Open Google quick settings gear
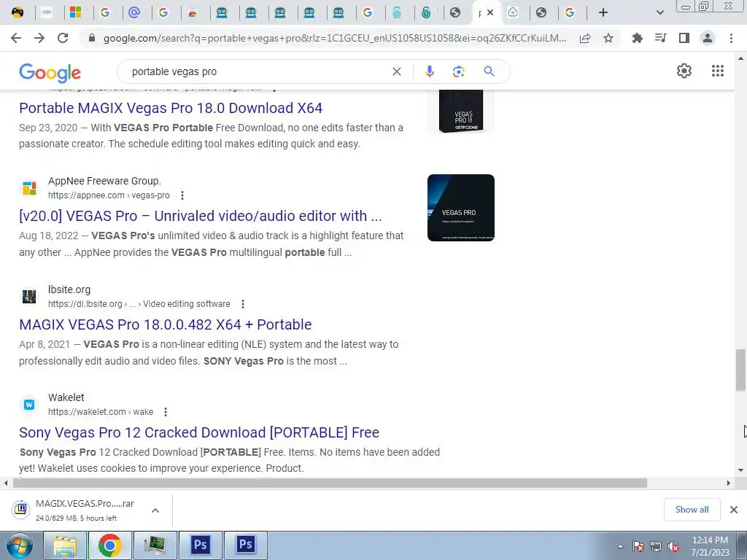This screenshot has height=560, width=747. pyautogui.click(x=684, y=71)
